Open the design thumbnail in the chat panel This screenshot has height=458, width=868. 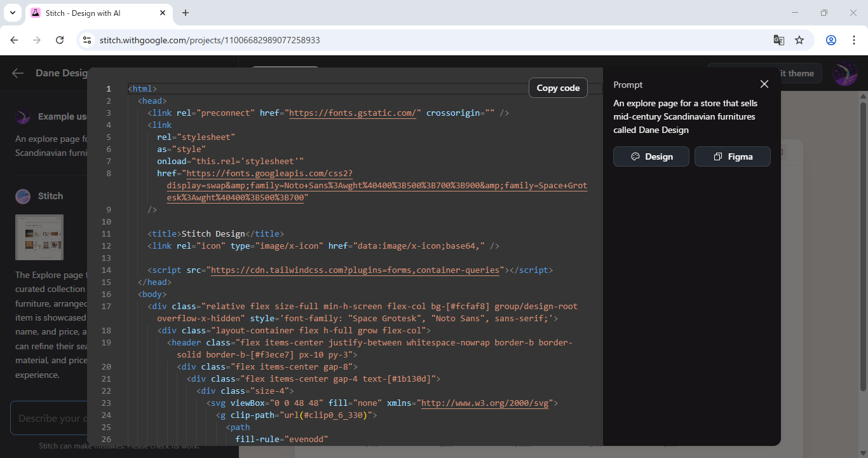point(39,237)
